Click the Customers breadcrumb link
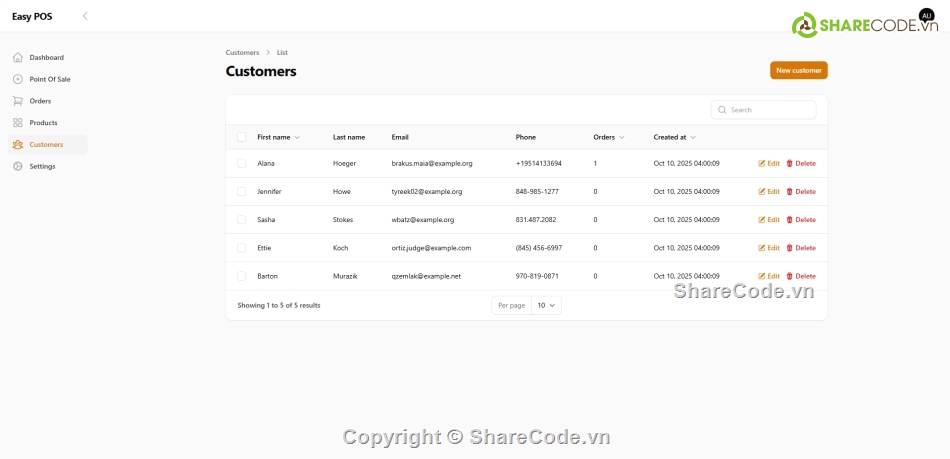This screenshot has height=459, width=950. click(x=242, y=52)
